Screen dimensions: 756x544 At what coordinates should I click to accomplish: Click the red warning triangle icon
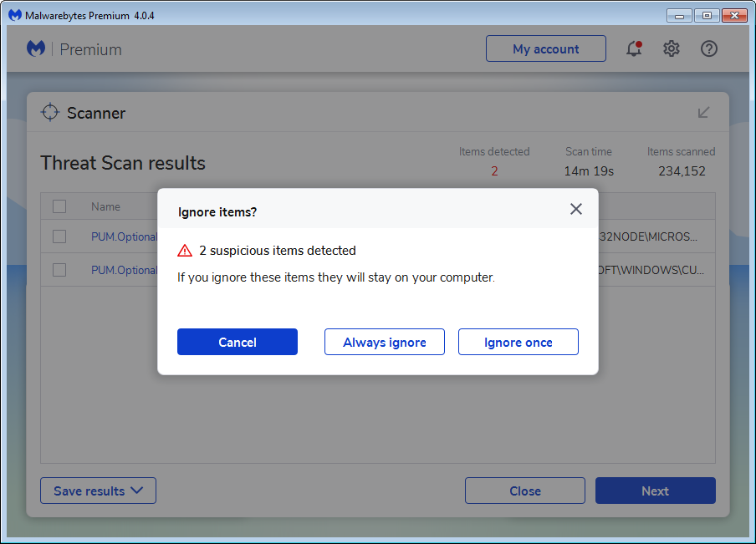tap(185, 251)
